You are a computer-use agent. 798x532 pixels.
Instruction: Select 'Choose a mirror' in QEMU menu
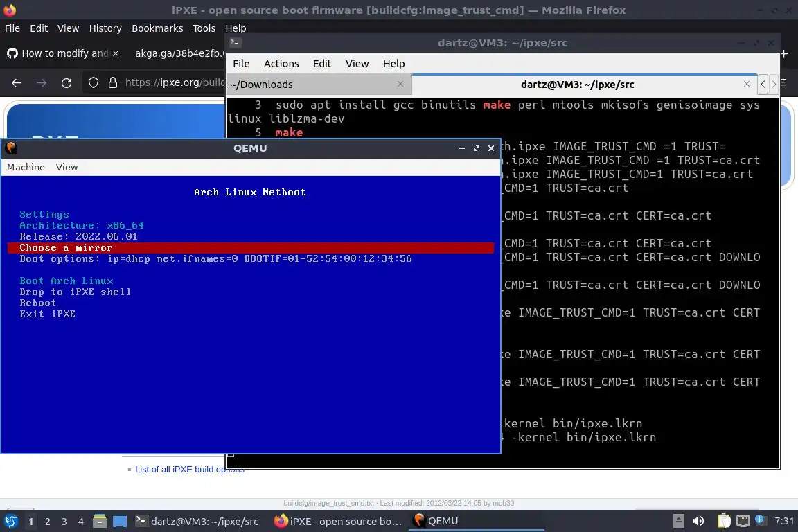(251, 248)
